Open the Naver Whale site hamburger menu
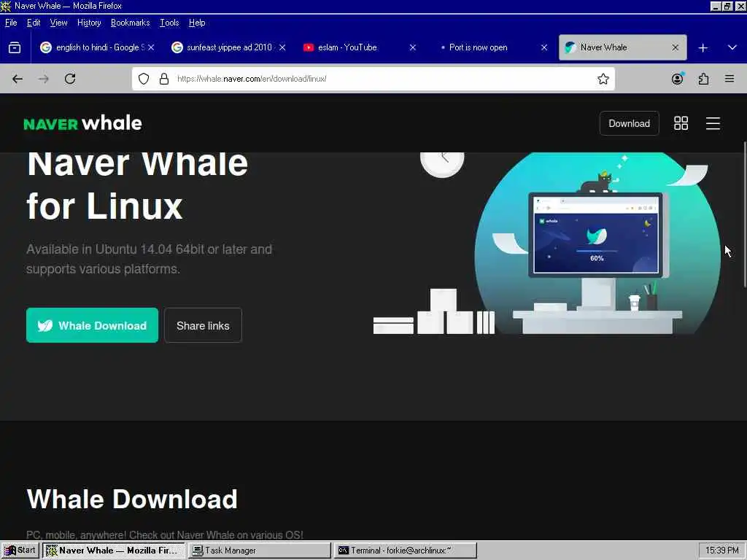 [713, 123]
